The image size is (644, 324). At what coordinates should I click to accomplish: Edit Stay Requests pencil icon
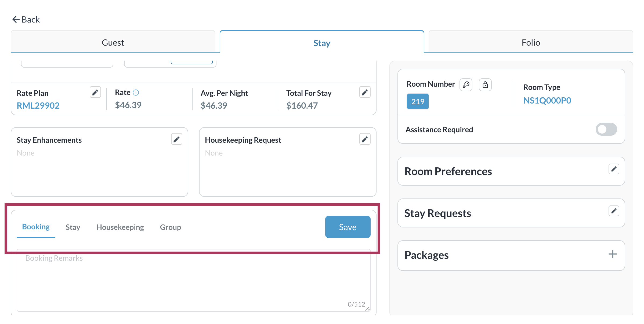tap(614, 211)
